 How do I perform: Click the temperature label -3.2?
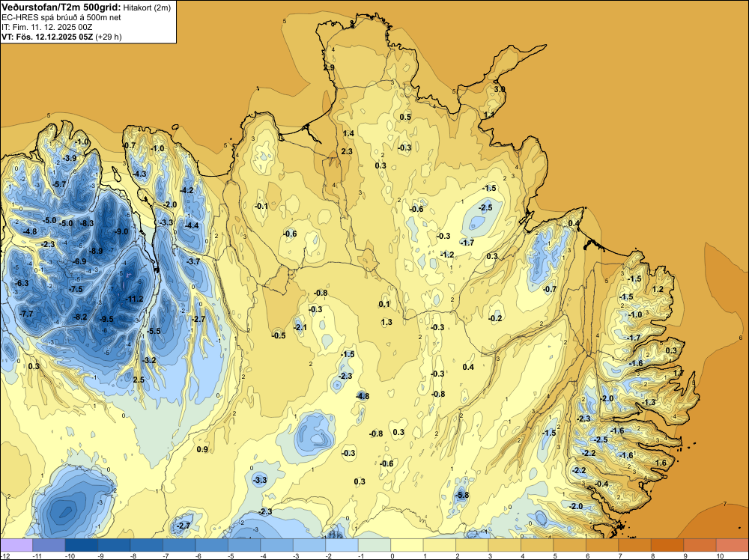(x=150, y=360)
